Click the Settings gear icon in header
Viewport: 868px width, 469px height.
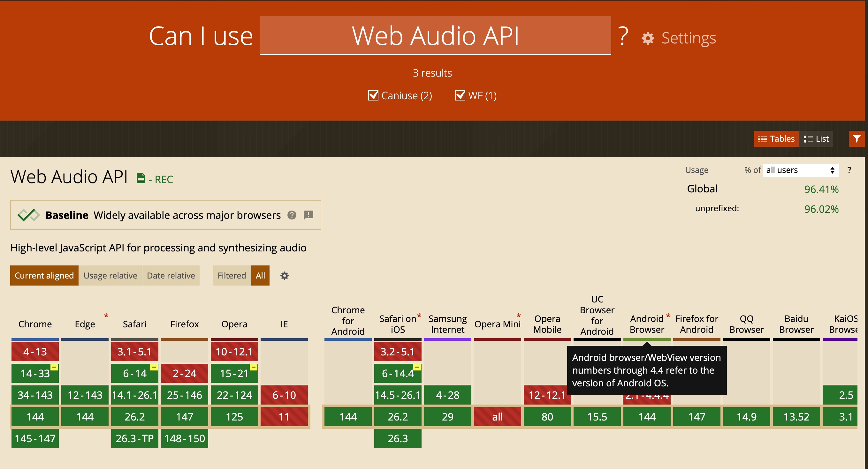point(648,38)
